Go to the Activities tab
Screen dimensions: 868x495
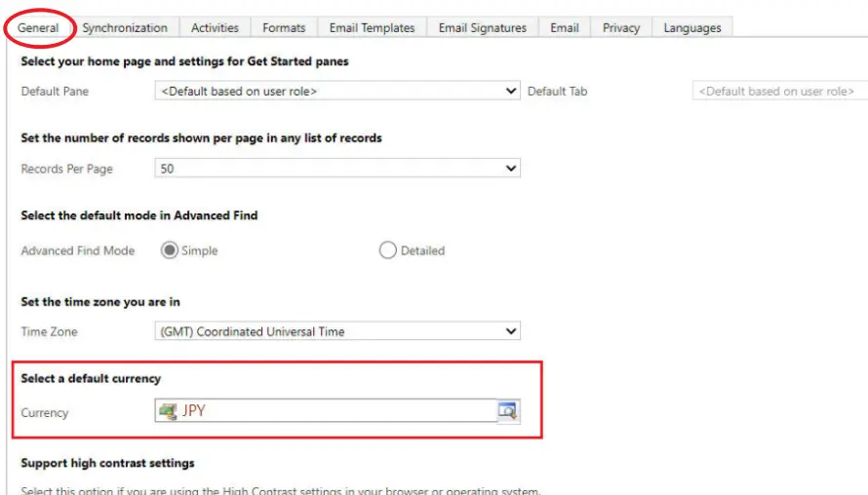(x=216, y=27)
